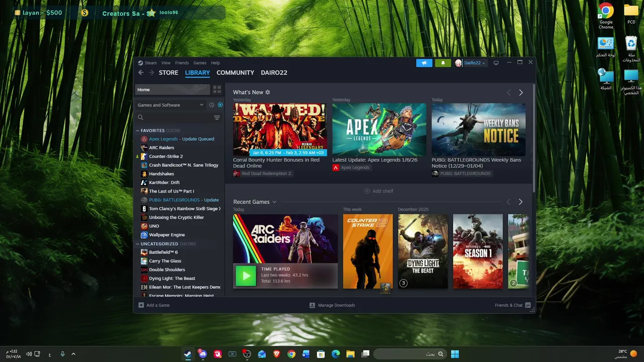Open Latest Update: Apex Legends 1/6/26
644x362 pixels.
point(375,160)
